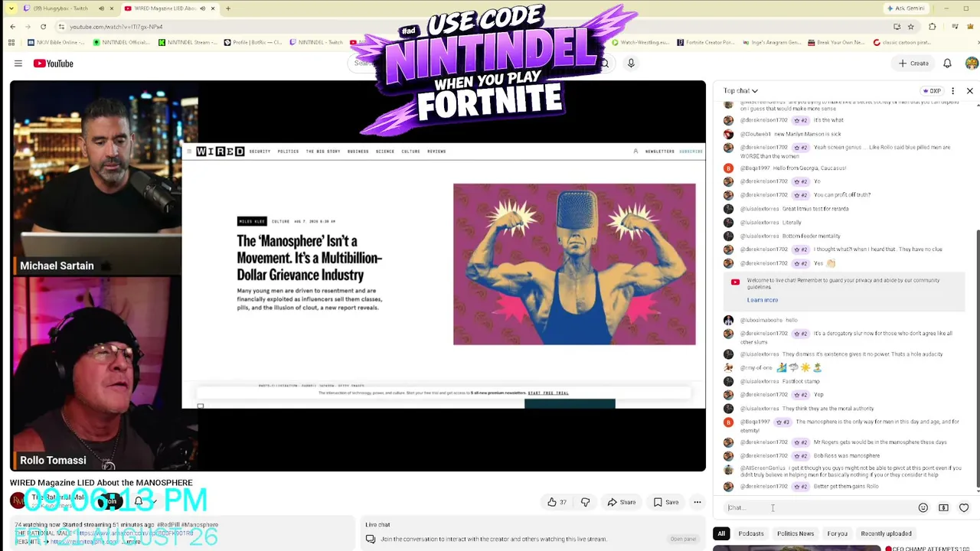Viewport: 980px width, 551px height.
Task: Click the OXP badge button in chat header
Action: coord(931,91)
